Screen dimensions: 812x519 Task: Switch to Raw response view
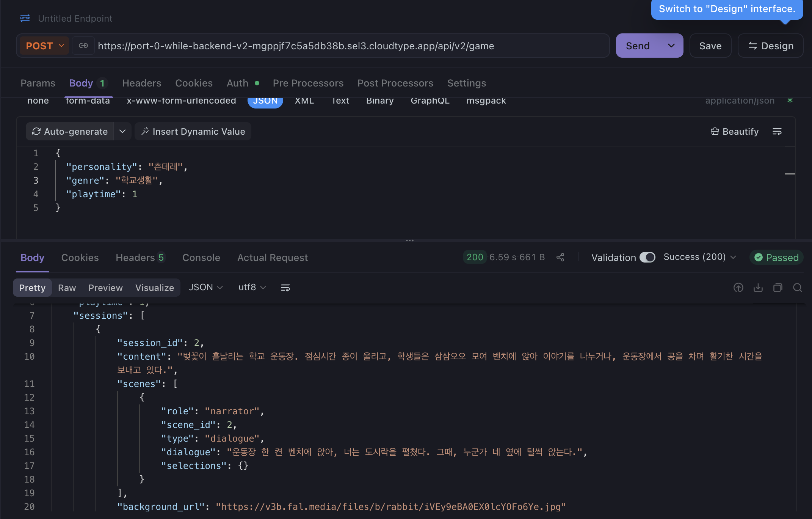67,288
